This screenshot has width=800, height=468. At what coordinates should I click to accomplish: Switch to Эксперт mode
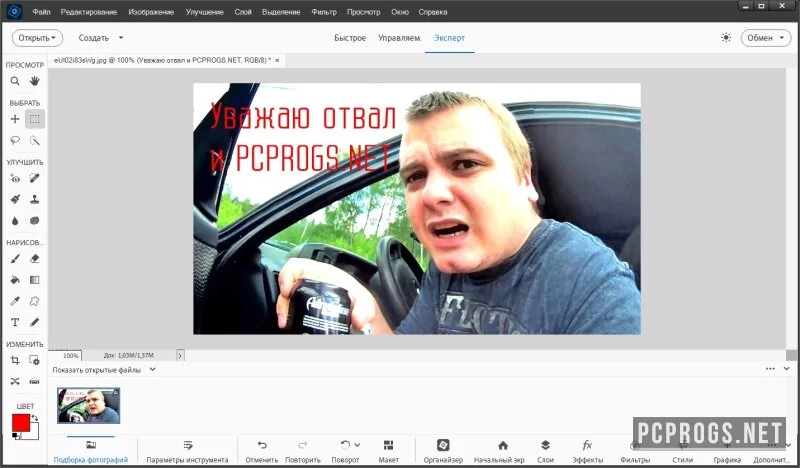(x=449, y=38)
